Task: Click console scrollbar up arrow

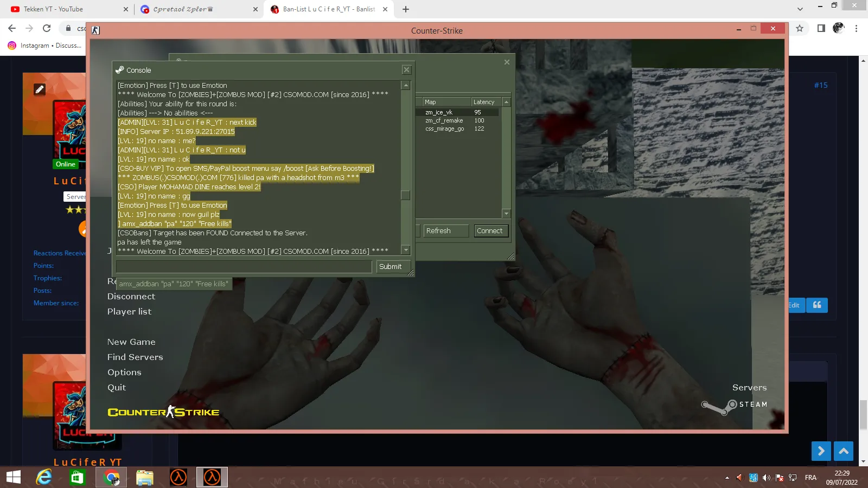Action: (405, 85)
